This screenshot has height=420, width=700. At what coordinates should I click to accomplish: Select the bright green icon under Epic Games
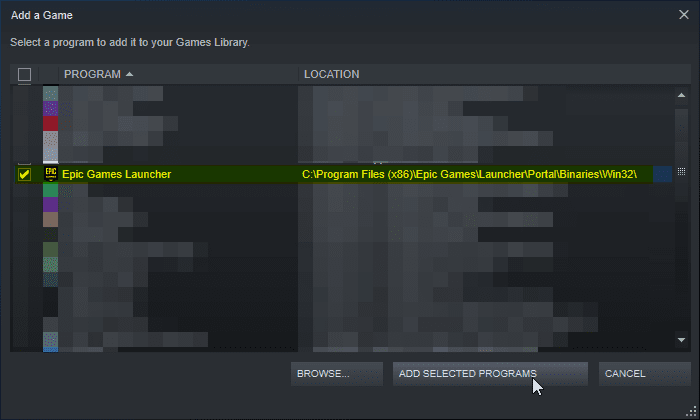click(50, 190)
